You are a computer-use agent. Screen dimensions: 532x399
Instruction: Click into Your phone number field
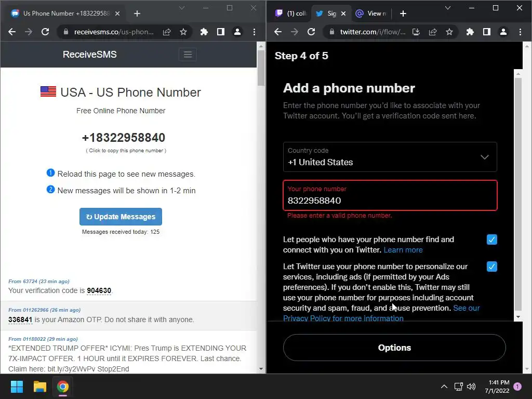pyautogui.click(x=390, y=195)
